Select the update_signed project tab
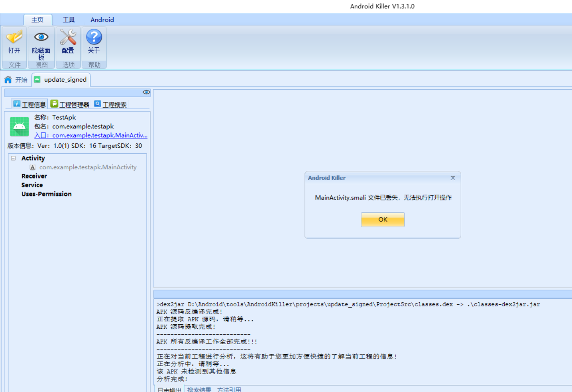This screenshot has height=392, width=572. coord(61,80)
